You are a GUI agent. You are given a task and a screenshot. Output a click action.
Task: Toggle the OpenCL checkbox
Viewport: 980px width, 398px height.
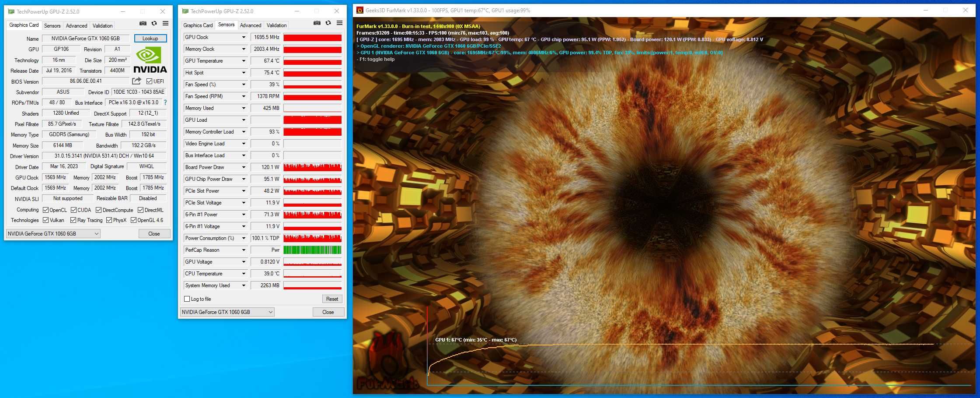45,210
